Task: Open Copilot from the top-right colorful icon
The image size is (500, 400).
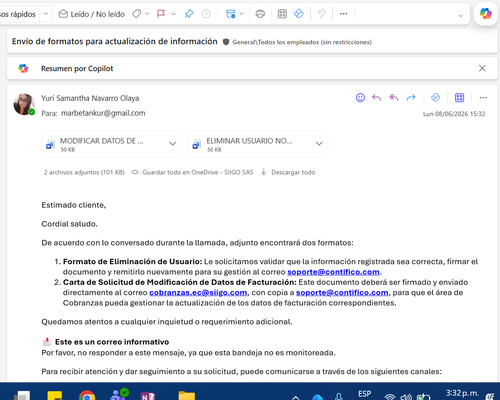Action: pyautogui.click(x=486, y=14)
